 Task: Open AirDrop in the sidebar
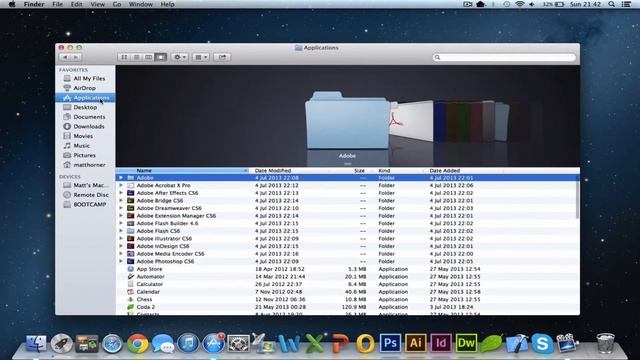[85, 88]
